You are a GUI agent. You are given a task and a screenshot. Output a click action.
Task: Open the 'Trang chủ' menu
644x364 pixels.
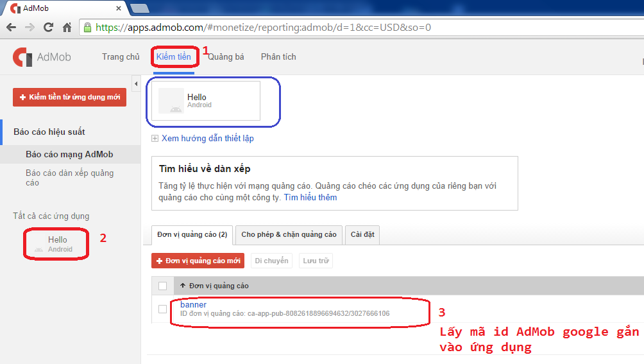121,56
